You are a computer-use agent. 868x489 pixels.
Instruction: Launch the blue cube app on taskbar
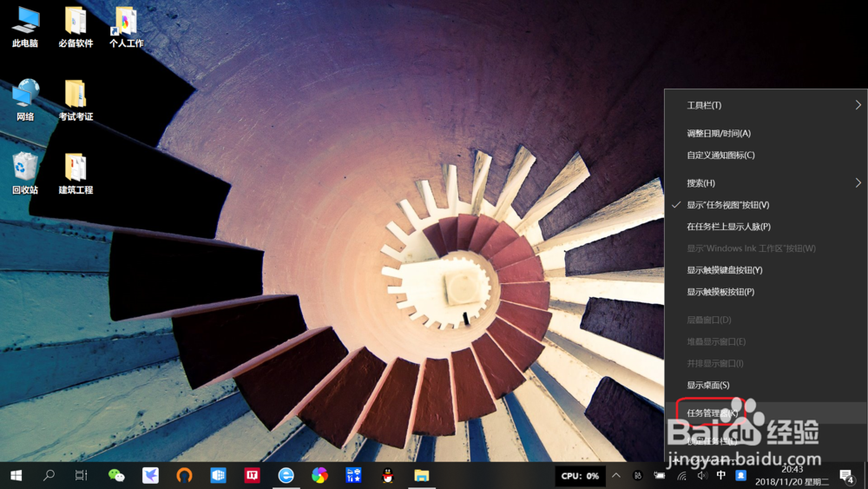tap(218, 475)
